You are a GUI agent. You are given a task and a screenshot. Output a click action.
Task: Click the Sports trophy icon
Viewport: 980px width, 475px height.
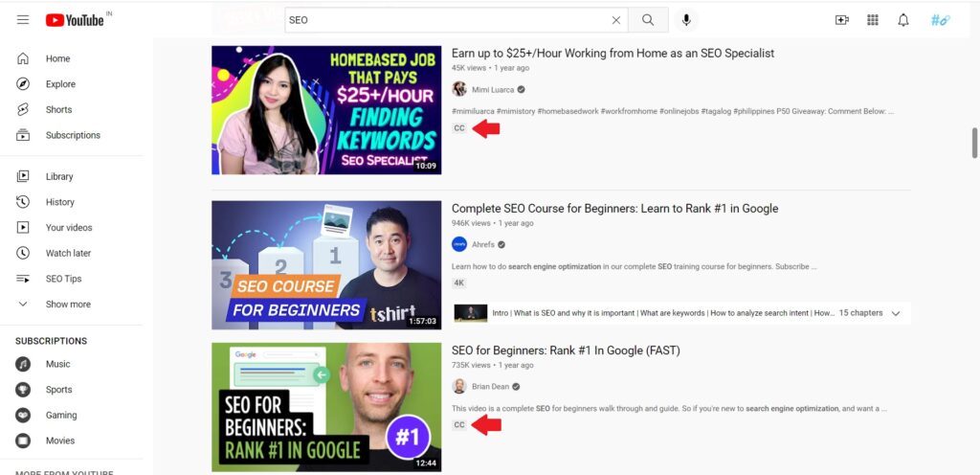pyautogui.click(x=23, y=390)
